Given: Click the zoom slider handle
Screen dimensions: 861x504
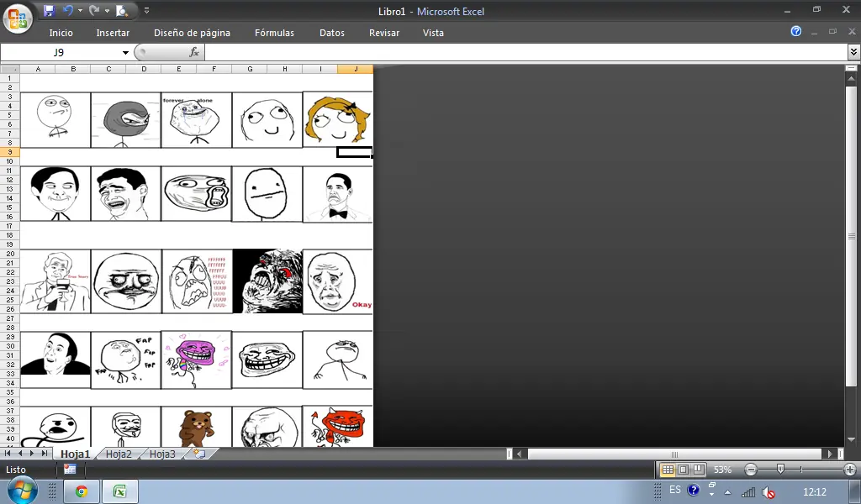Looking at the screenshot, I should [x=780, y=469].
